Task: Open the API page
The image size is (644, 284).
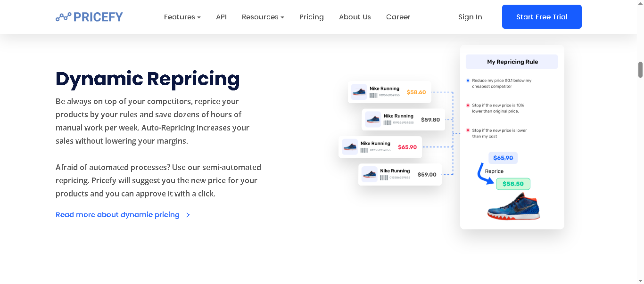Action: pyautogui.click(x=221, y=17)
